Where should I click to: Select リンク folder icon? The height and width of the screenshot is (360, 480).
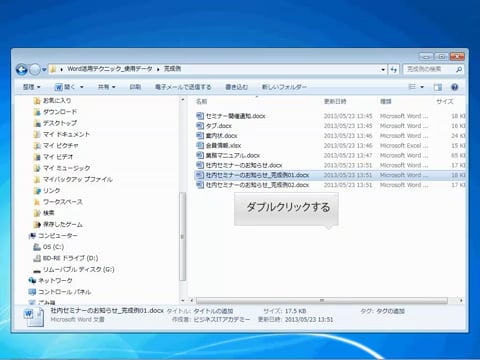pyautogui.click(x=37, y=191)
